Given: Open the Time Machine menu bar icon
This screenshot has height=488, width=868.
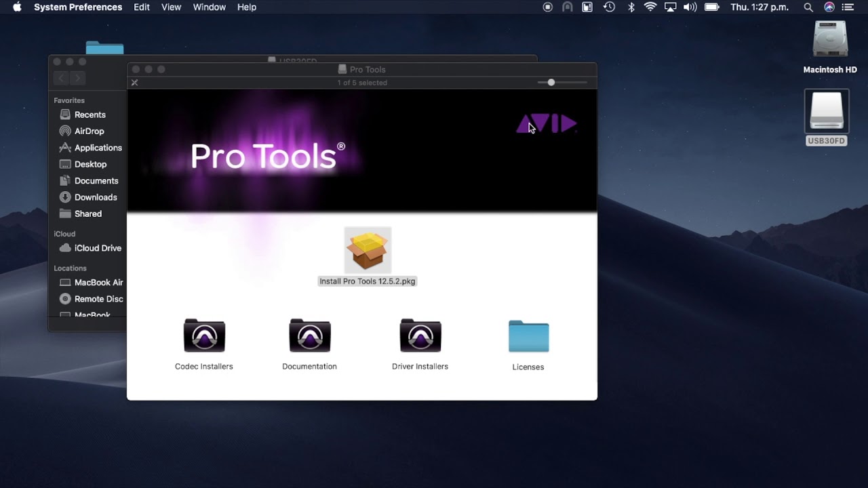Looking at the screenshot, I should click(609, 7).
